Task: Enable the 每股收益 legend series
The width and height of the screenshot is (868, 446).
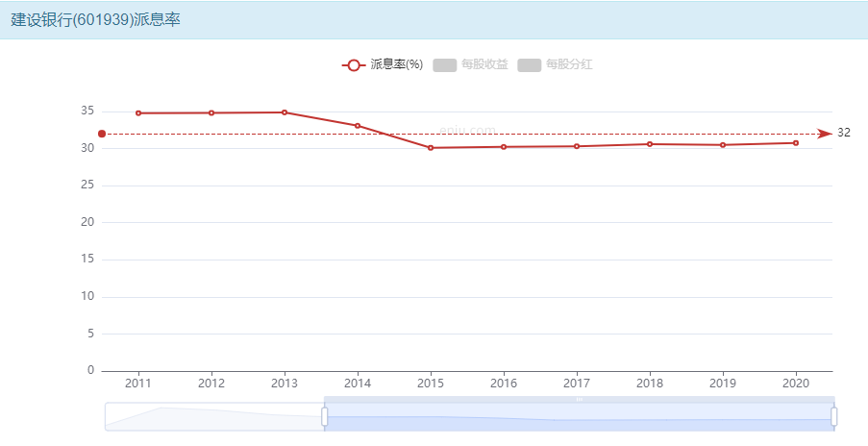Action: click(471, 64)
